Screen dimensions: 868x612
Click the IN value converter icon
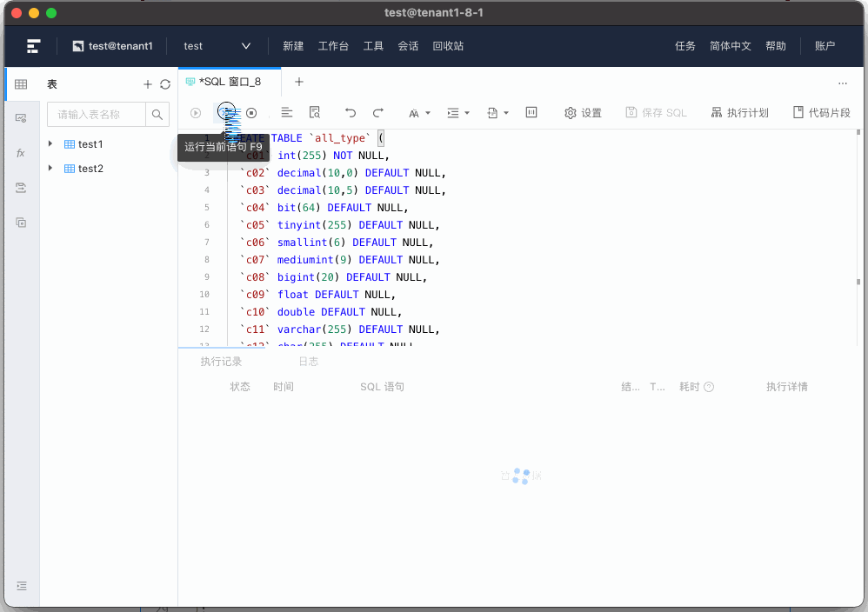tap(531, 113)
